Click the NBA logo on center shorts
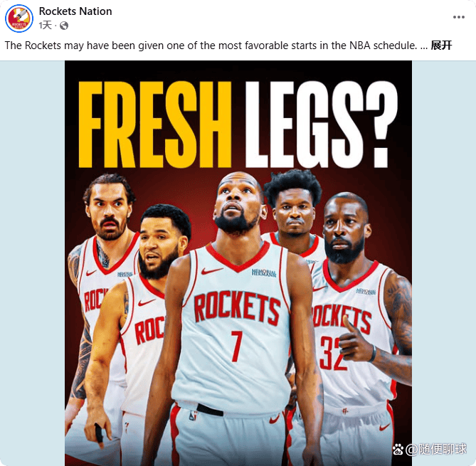Screen dimensions: 476x466 pyautogui.click(x=193, y=415)
